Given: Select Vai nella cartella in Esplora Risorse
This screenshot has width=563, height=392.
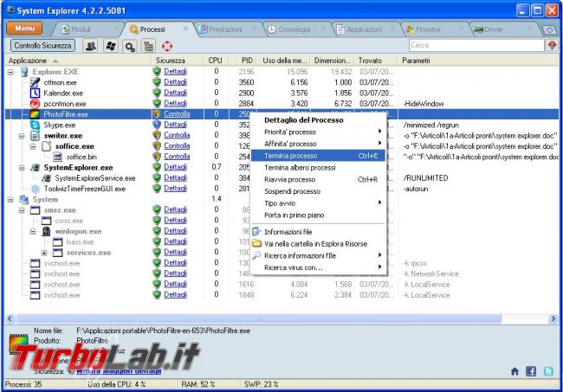Looking at the screenshot, I should click(x=318, y=244).
